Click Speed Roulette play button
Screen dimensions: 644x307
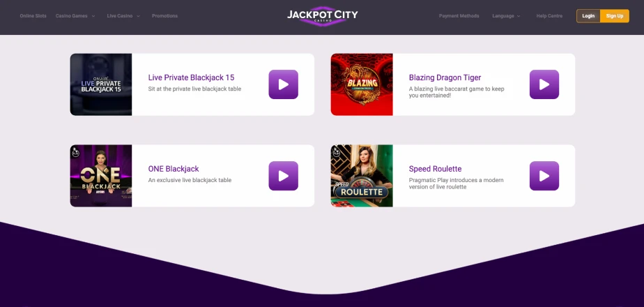click(x=544, y=176)
